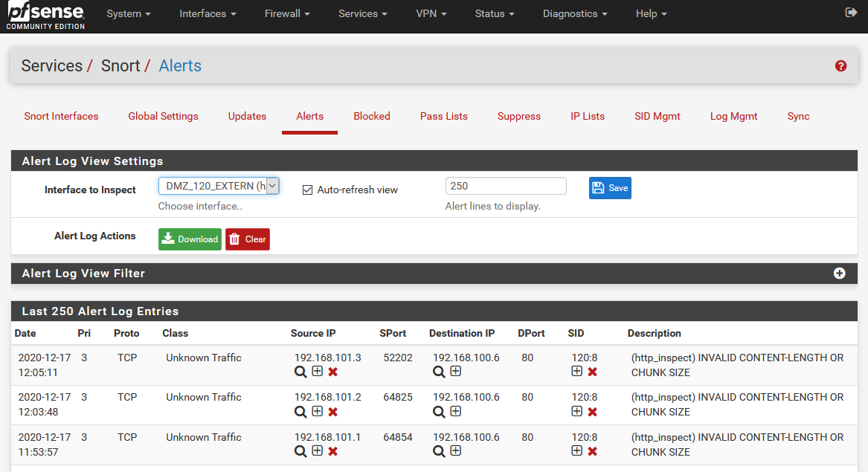Open the Status menu

coord(495,14)
